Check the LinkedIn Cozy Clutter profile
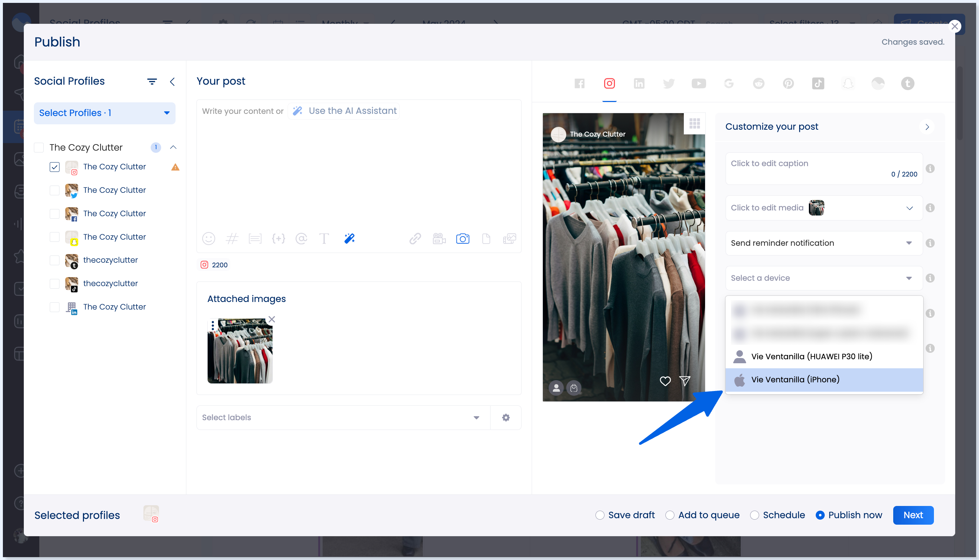979x560 pixels. [x=55, y=307]
